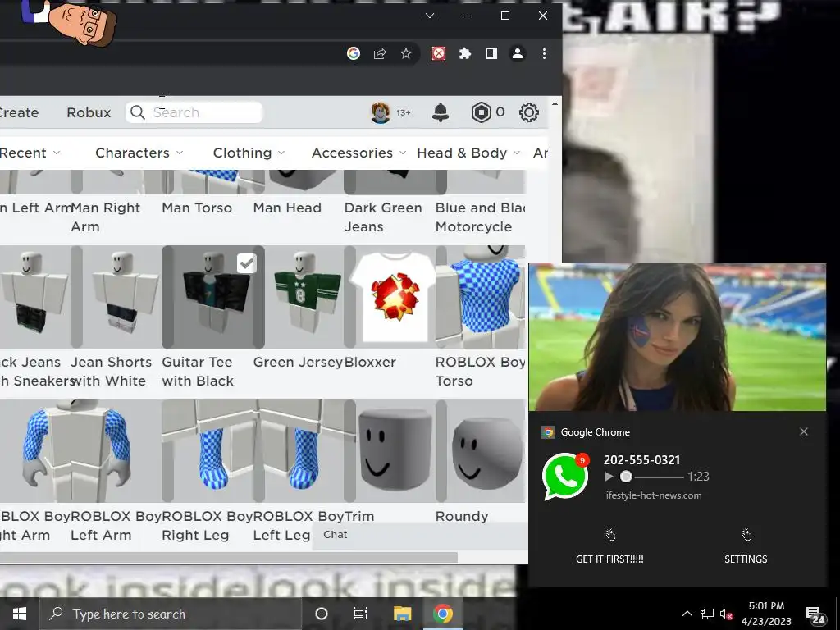Click the lifestyle-hot-news.com source text
The width and height of the screenshot is (840, 630).
tap(652, 495)
